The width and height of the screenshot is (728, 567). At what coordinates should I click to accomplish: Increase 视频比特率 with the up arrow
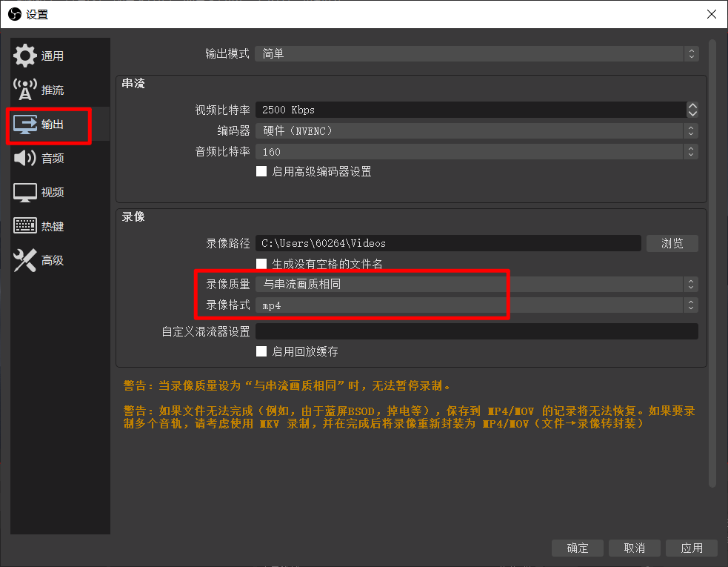pos(692,106)
